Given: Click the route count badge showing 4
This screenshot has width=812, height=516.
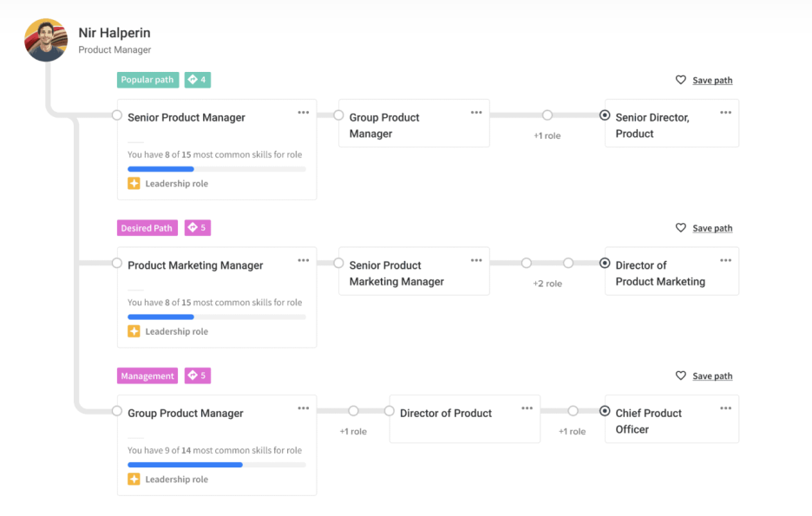Looking at the screenshot, I should (198, 80).
